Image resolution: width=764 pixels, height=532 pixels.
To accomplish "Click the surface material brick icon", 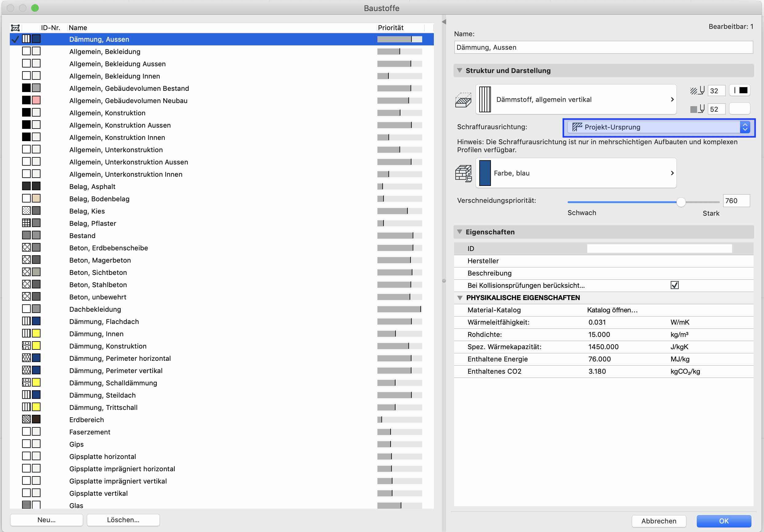I will coord(463,173).
